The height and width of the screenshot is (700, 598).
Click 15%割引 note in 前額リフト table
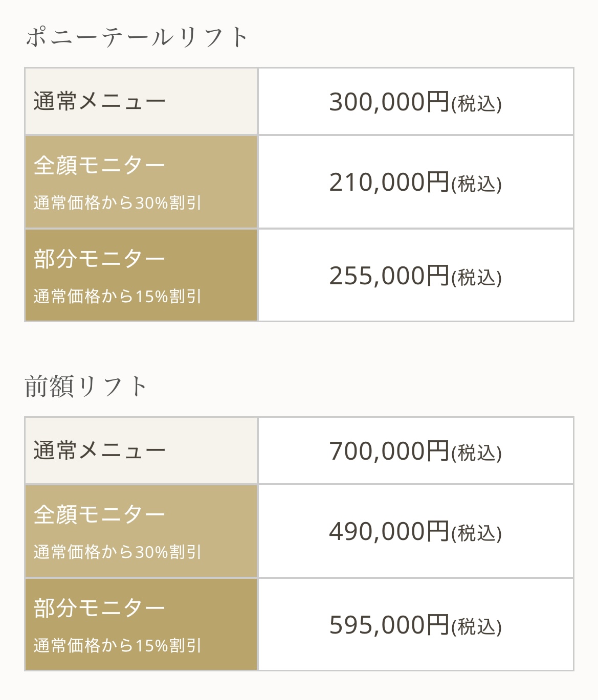tap(118, 646)
